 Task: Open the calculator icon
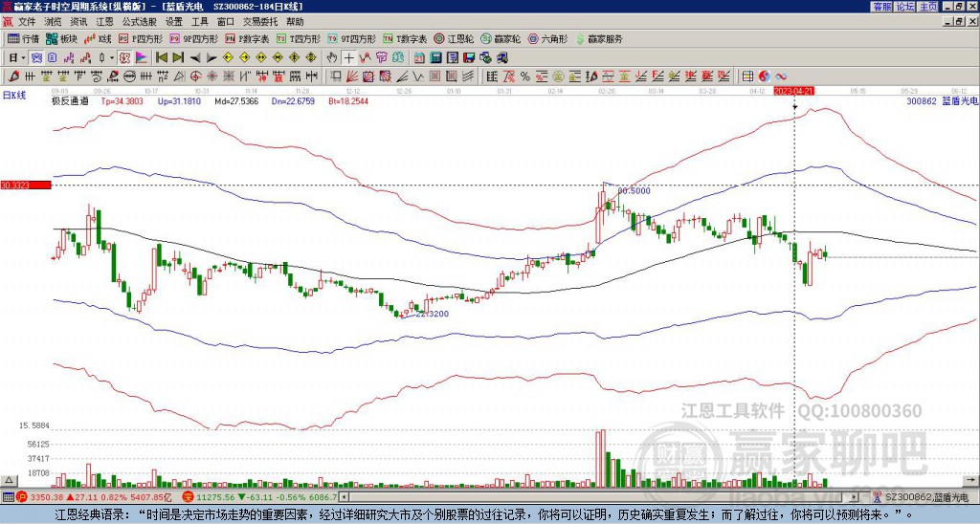435,58
